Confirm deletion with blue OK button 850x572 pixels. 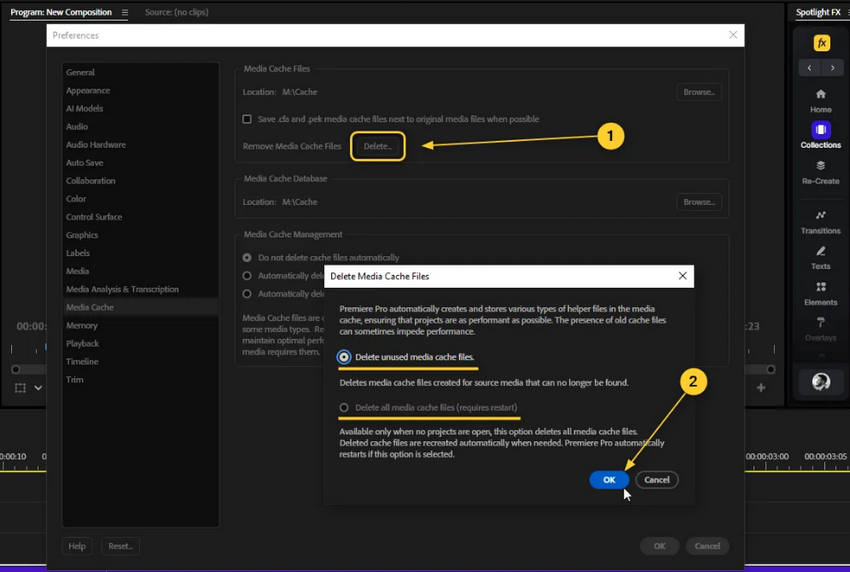609,480
